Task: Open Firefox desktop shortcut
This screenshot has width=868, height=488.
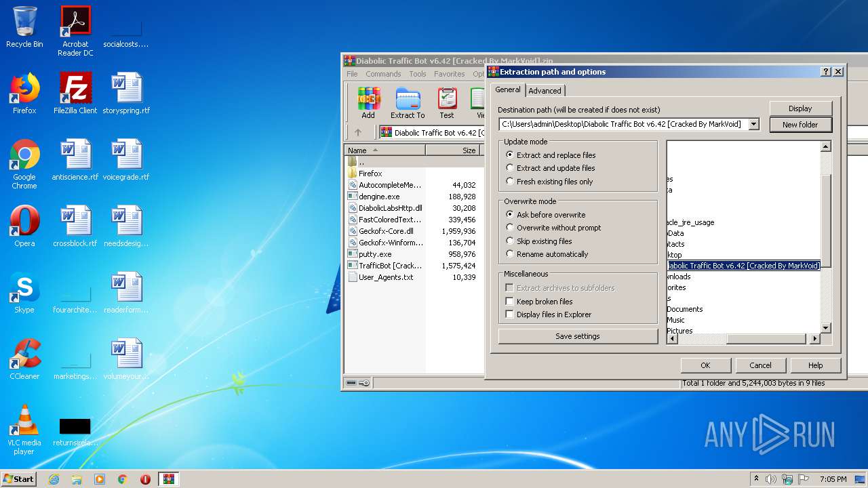Action: tap(24, 94)
